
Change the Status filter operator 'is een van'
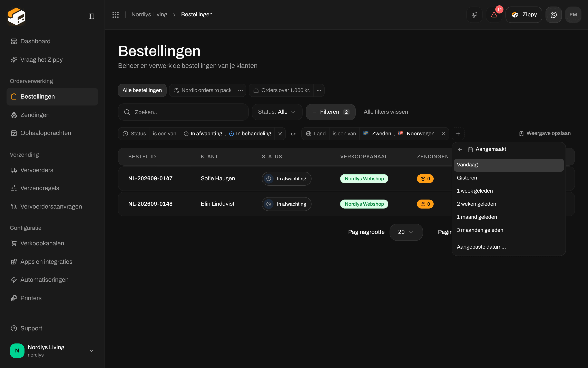click(x=165, y=134)
